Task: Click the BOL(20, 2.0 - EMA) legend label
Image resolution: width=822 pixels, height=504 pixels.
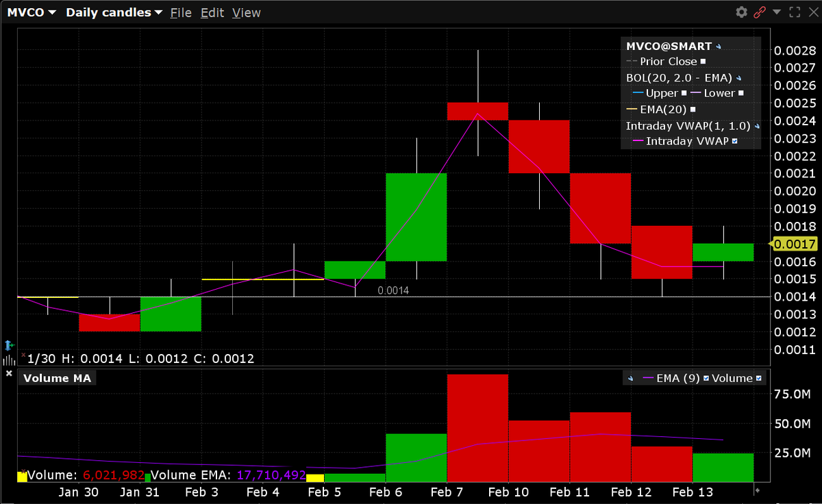Action: (679, 77)
